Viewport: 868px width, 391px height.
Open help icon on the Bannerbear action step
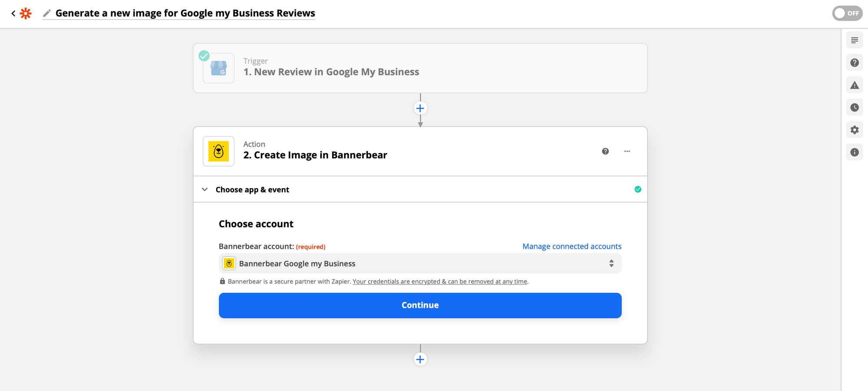point(605,151)
